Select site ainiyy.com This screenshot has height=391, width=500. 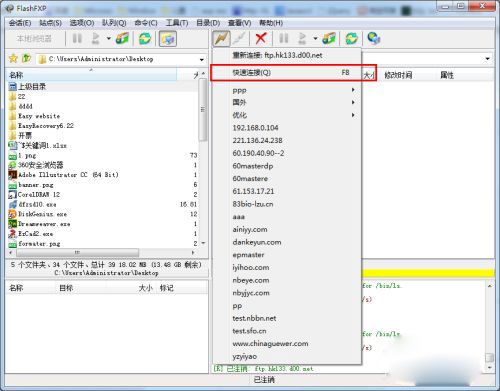[x=287, y=229]
